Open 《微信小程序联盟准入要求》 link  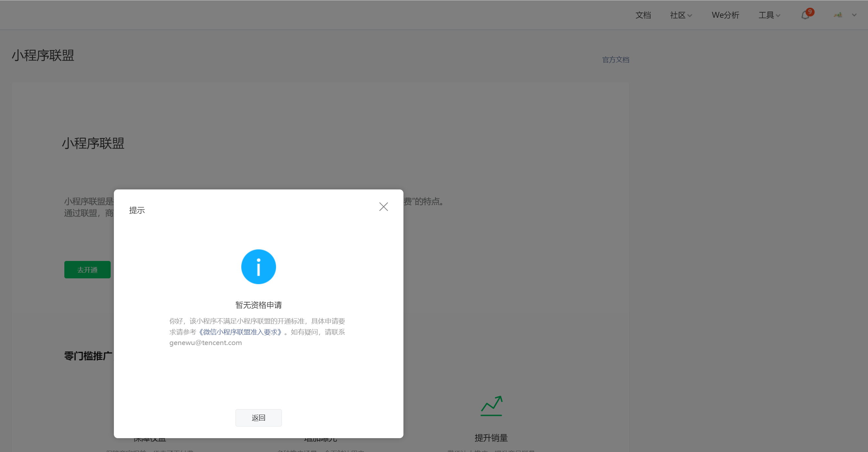(x=240, y=332)
